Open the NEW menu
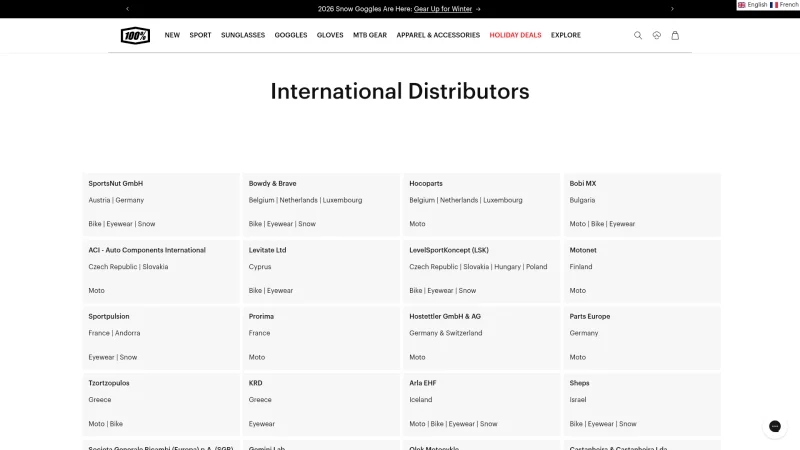This screenshot has height=450, width=800. (x=172, y=35)
